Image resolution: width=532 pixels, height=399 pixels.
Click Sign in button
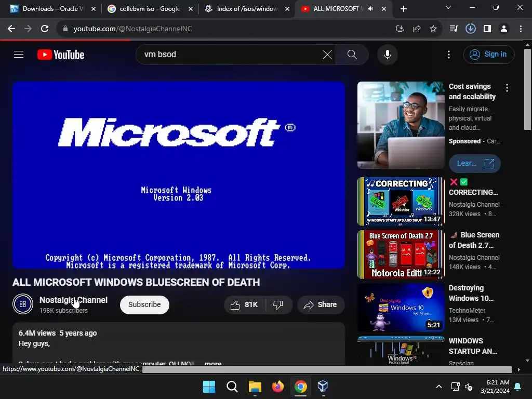pyautogui.click(x=489, y=54)
